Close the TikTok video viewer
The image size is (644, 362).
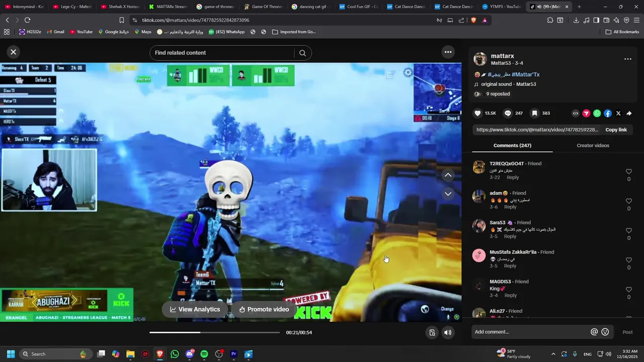pos(14,52)
